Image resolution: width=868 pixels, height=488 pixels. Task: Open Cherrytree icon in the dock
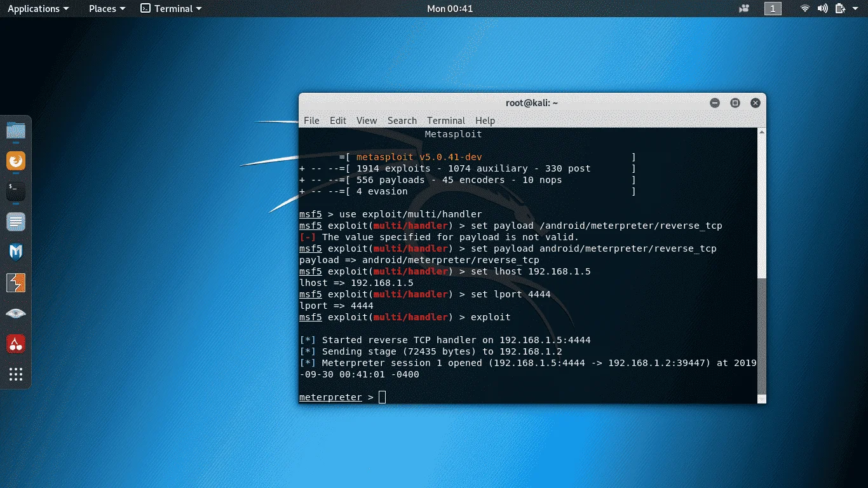[x=16, y=344]
